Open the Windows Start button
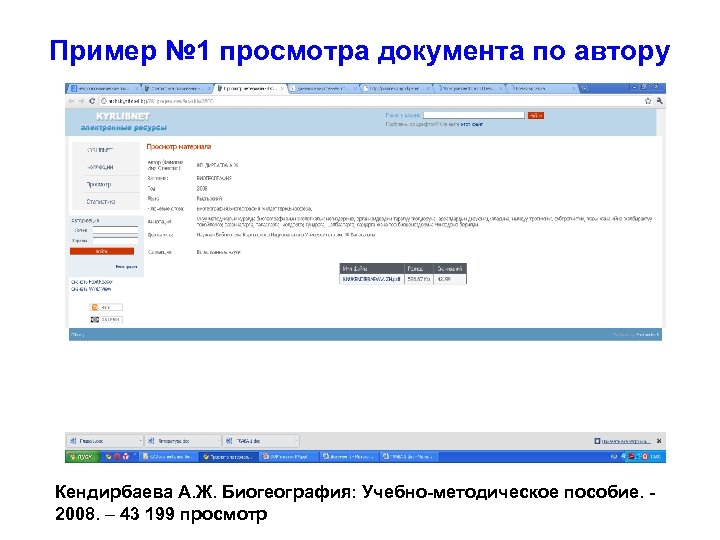This screenshot has height=540, width=720. click(x=83, y=456)
